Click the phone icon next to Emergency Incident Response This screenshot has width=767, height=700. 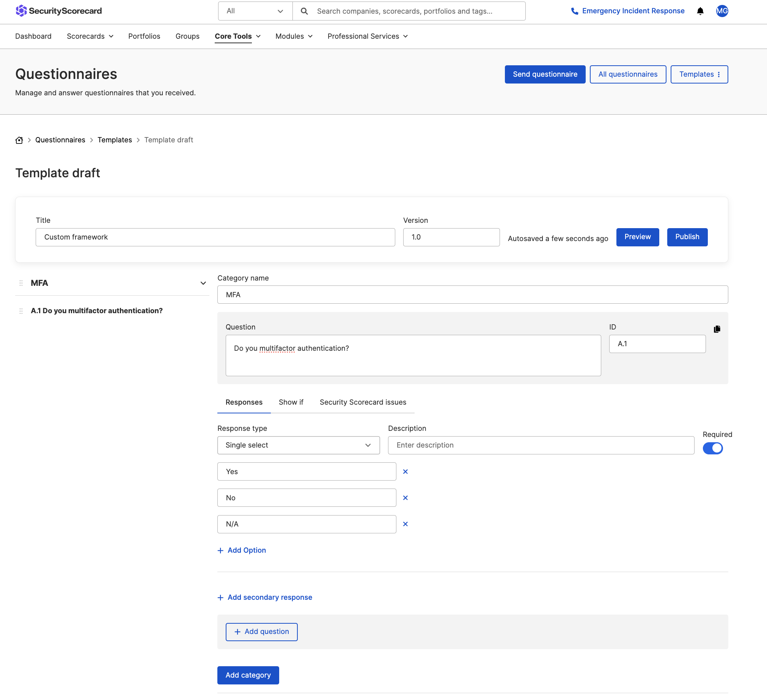(574, 11)
